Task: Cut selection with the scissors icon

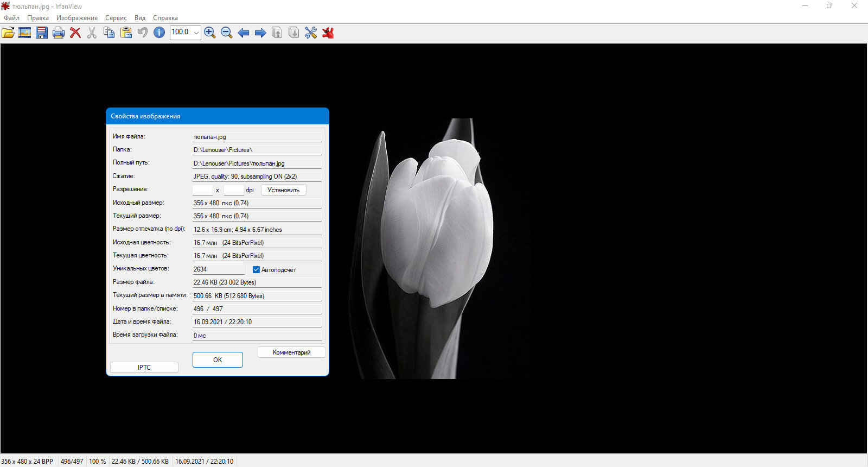Action: [92, 33]
